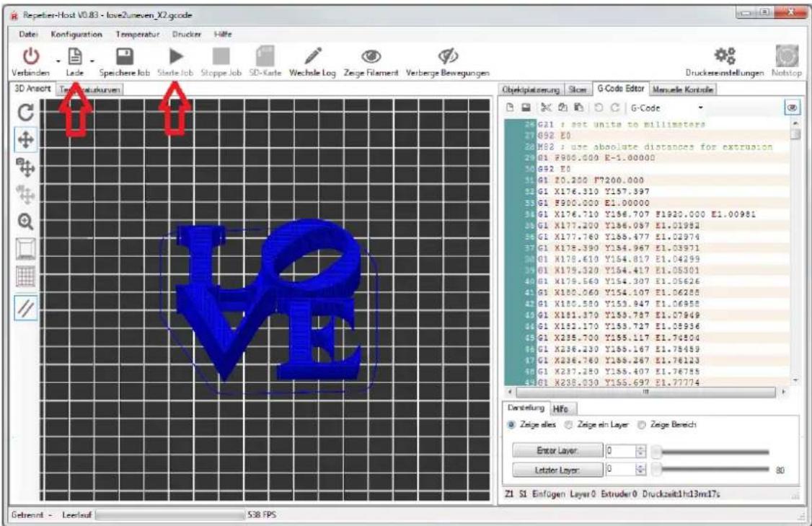Image resolution: width=812 pixels, height=526 pixels.
Task: Select the rotate view tool
Action: pos(26,112)
